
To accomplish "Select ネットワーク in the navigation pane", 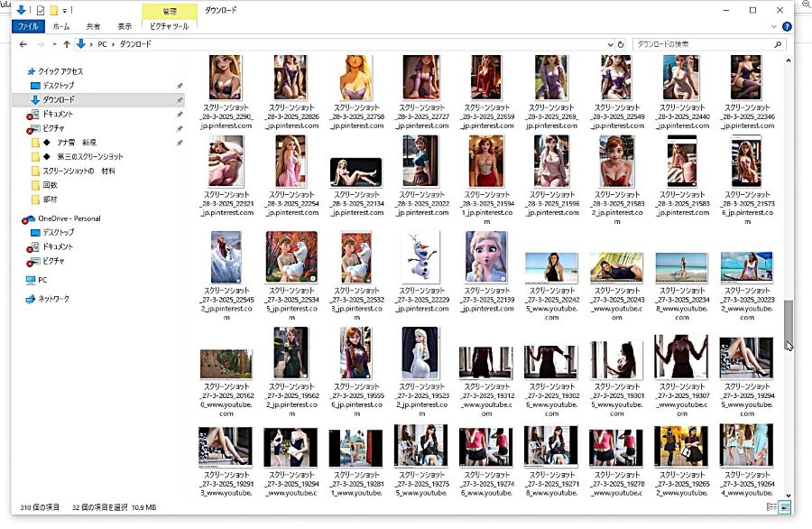I will pyautogui.click(x=48, y=299).
